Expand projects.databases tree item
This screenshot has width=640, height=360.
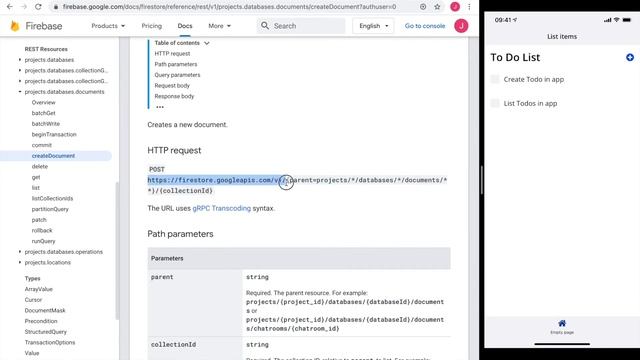20,60
